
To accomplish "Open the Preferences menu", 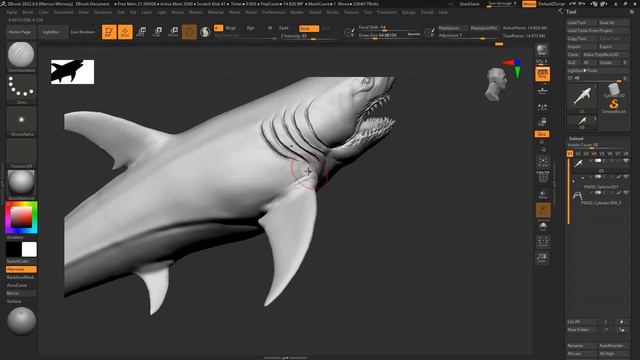I will [x=273, y=13].
